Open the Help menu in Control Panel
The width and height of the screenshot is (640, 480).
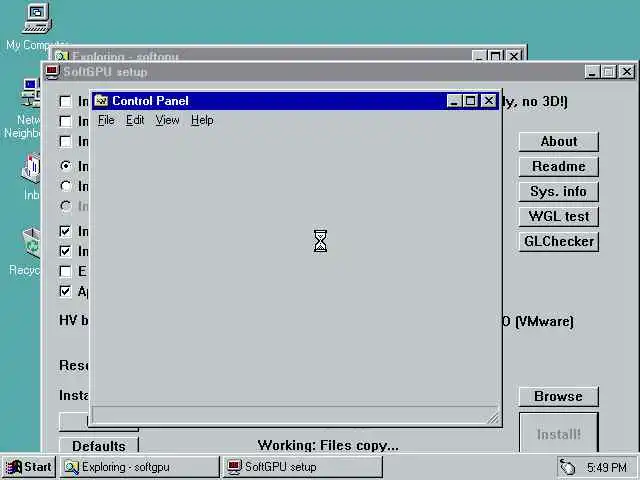202,120
